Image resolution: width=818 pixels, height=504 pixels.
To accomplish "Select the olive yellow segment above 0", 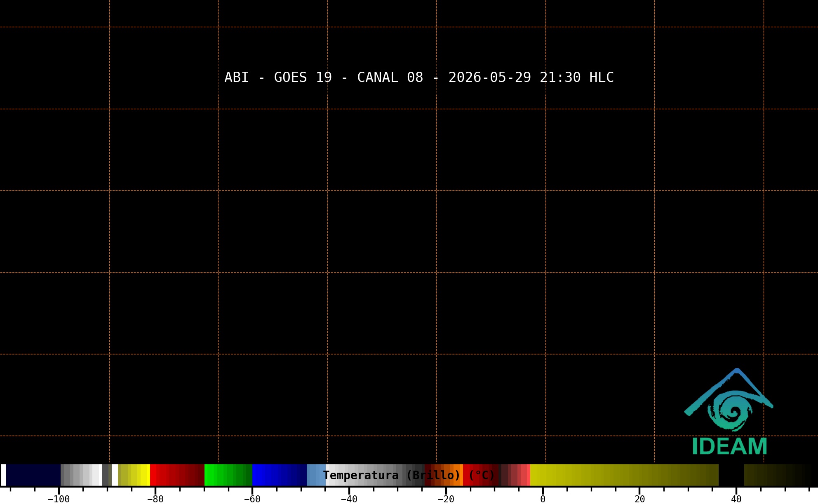I will tap(624, 475).
